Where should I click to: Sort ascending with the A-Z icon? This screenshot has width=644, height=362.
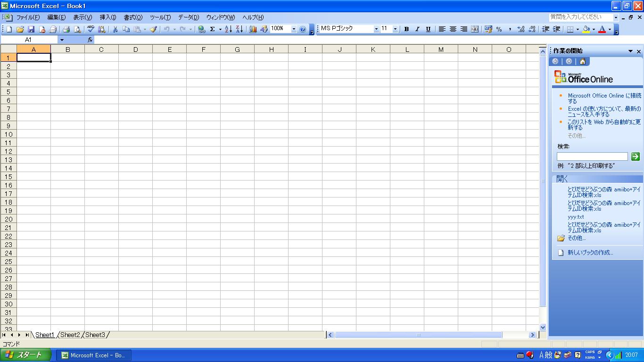[x=228, y=29]
